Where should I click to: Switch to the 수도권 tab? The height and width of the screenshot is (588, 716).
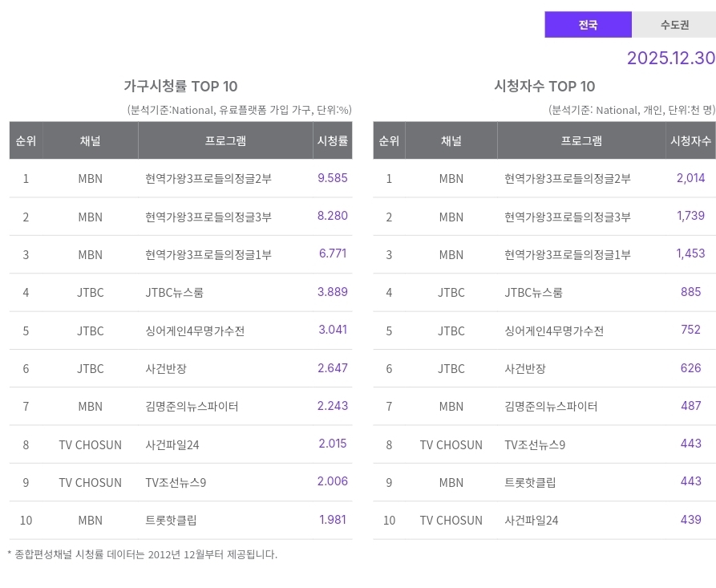(x=674, y=25)
